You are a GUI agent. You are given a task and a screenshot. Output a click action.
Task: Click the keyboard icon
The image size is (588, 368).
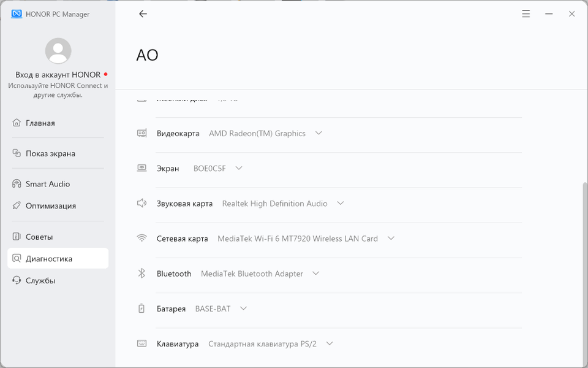(141, 343)
